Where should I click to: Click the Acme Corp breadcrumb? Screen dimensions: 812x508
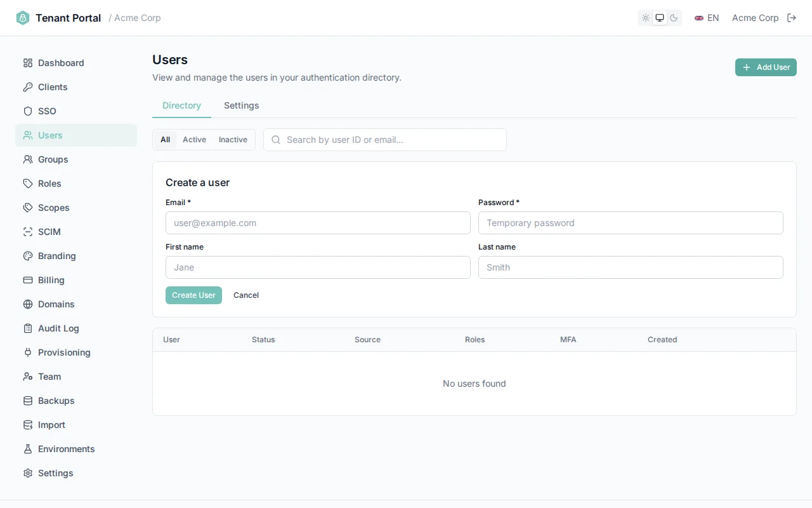point(138,18)
